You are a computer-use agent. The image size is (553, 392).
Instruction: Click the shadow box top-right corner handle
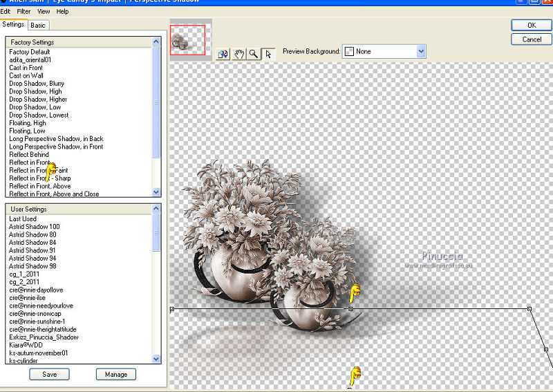529,309
